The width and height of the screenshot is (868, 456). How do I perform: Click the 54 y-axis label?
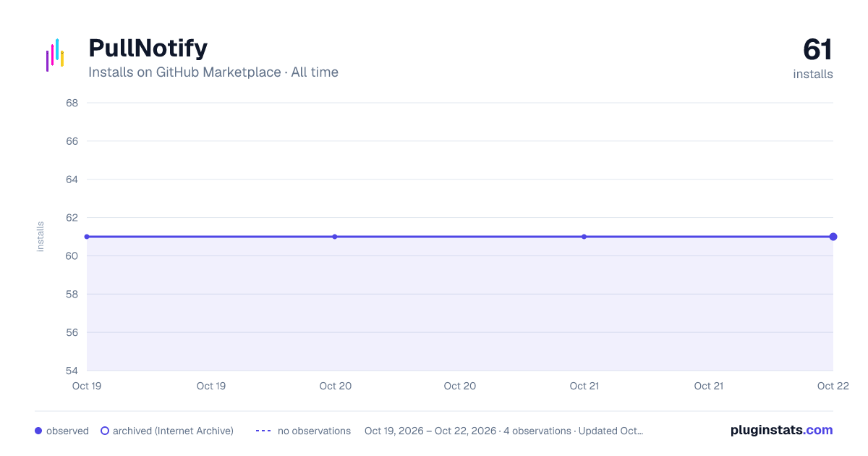[72, 371]
